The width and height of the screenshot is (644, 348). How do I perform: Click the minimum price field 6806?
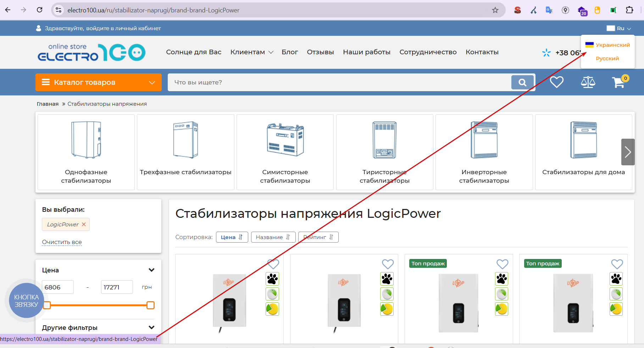[58, 287]
